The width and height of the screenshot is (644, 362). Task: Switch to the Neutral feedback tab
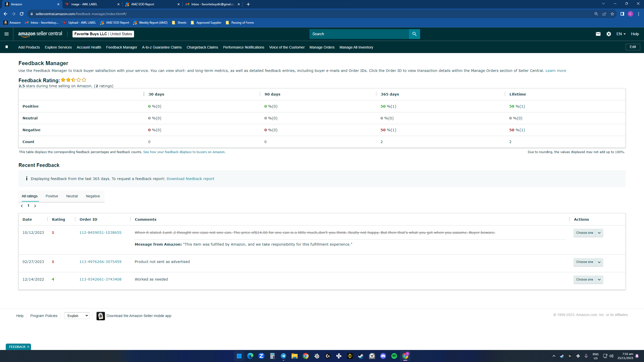point(72,196)
